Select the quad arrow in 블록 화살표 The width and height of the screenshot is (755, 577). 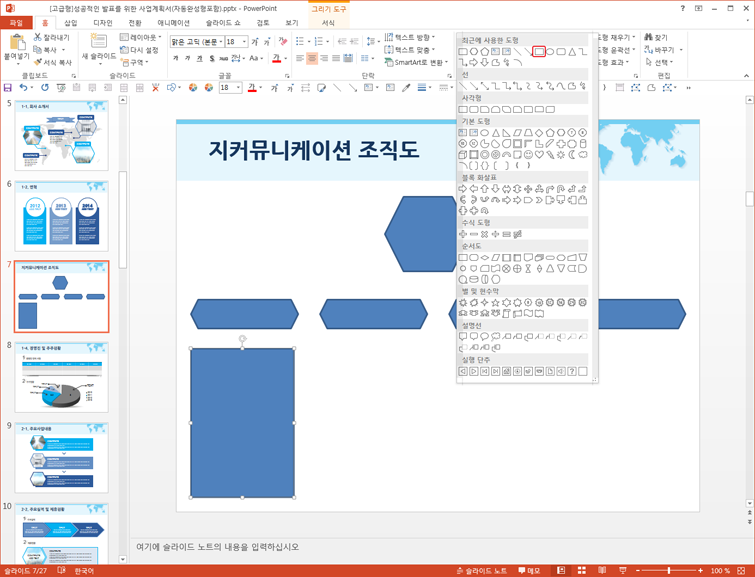528,189
